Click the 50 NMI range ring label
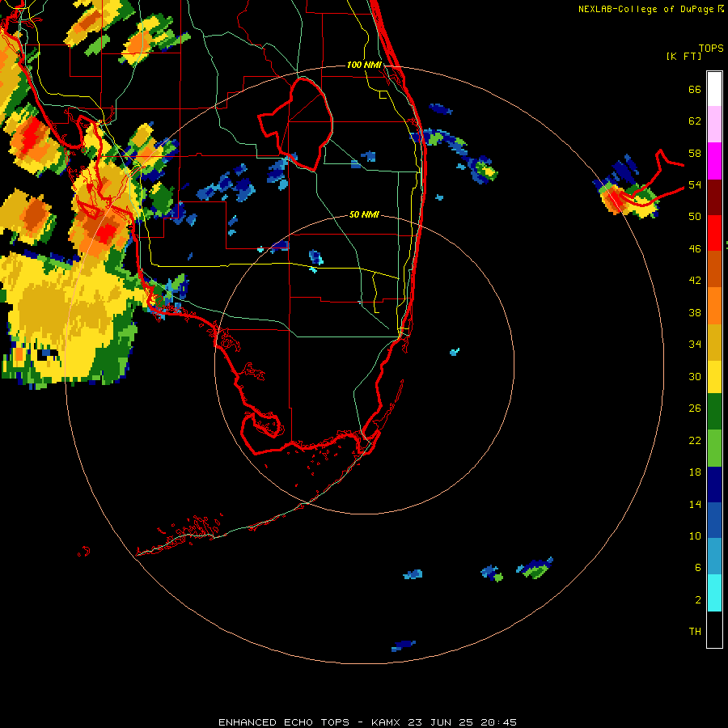Image resolution: width=728 pixels, height=728 pixels. (364, 214)
